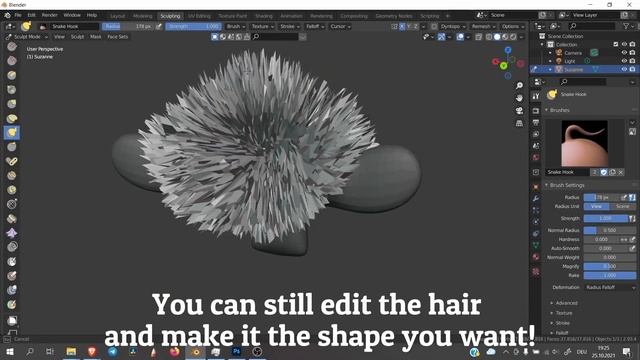Hide the Light in viewport
The height and width of the screenshot is (360, 640).
click(624, 61)
